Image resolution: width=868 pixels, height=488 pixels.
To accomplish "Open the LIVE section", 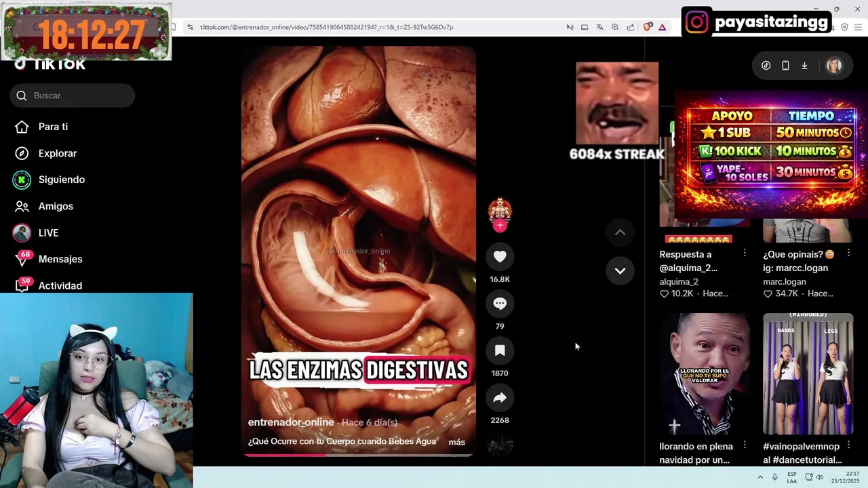I will click(x=48, y=232).
